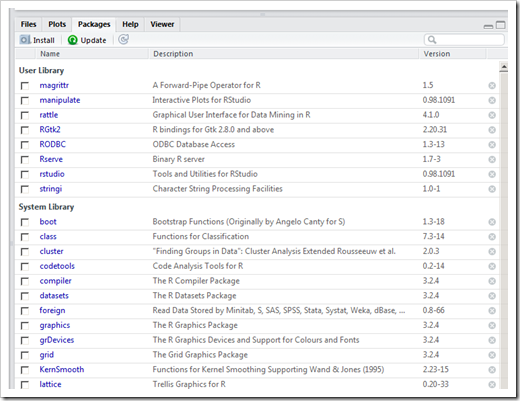Remove the graphics package icon
The width and height of the screenshot is (520, 401).
[492, 325]
